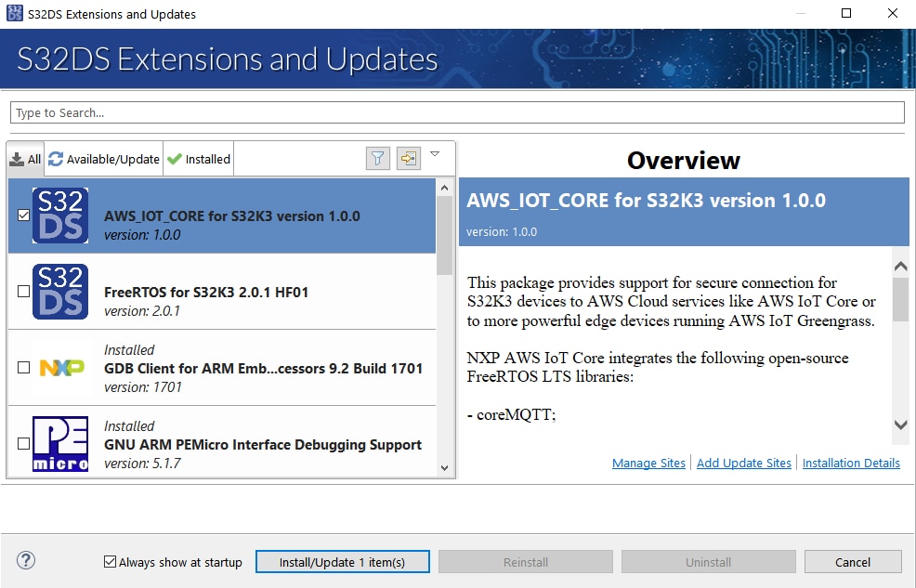This screenshot has height=588, width=916.
Task: Click the filter funnel icon
Action: point(377,159)
